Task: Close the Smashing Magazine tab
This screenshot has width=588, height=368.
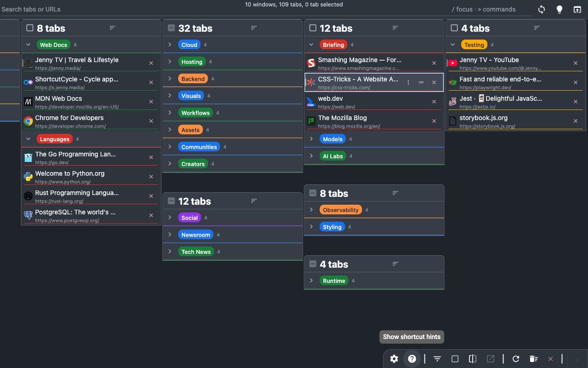Action: tap(434, 63)
